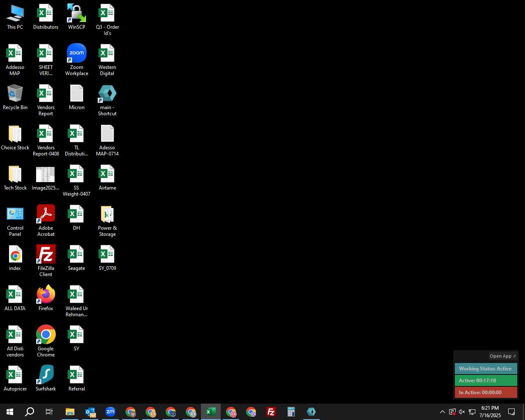Select the Micron text document
525x420 pixels.
(77, 98)
